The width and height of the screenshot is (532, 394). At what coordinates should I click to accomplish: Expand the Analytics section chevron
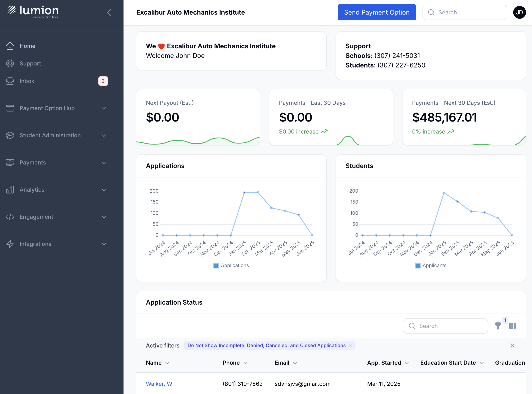[104, 190]
